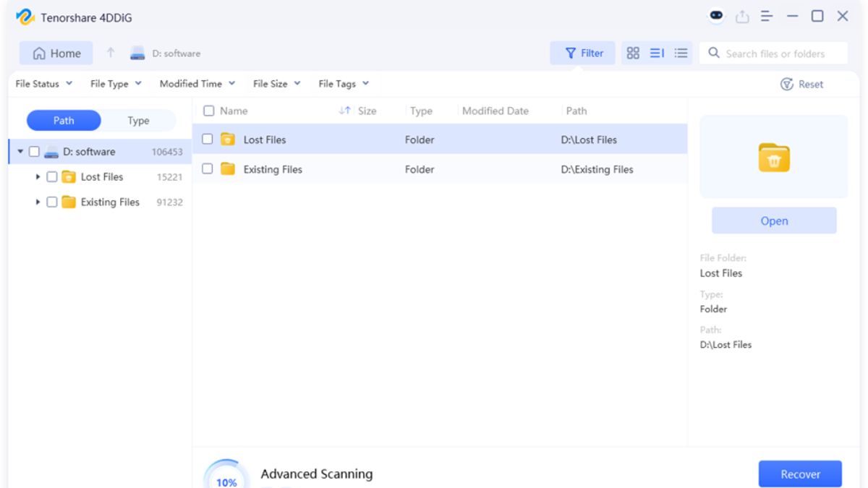Click the D:\Lost Files path cell

(589, 140)
